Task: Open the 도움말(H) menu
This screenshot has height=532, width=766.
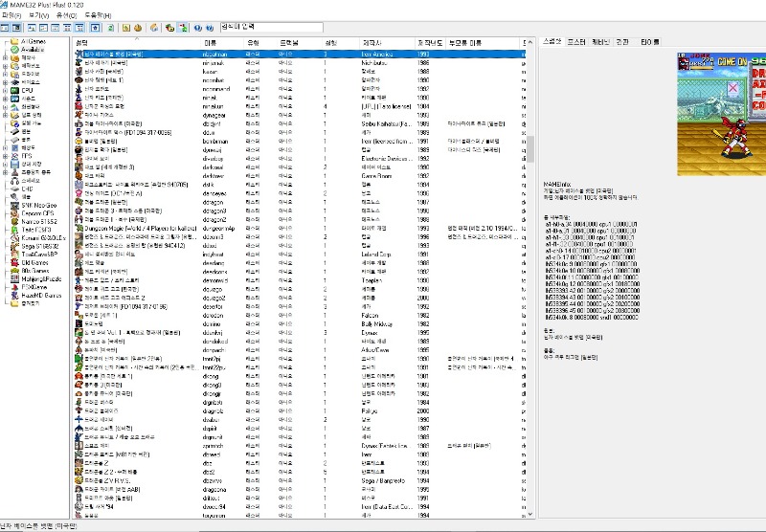Action: pyautogui.click(x=98, y=15)
